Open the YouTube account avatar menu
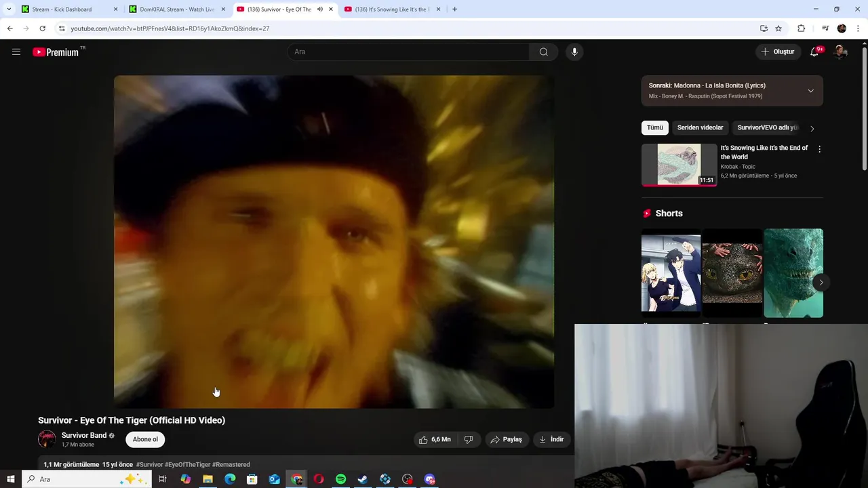Viewport: 868px width, 488px height. tap(840, 52)
